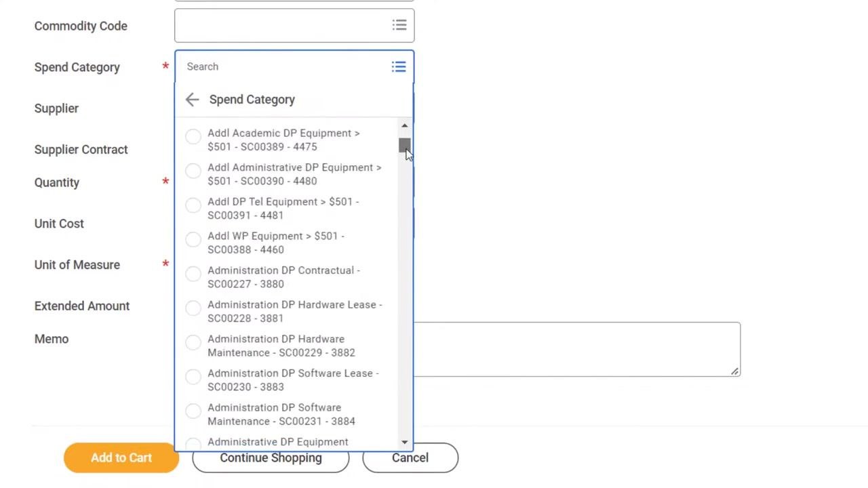The height and width of the screenshot is (488, 868).
Task: Click 'Administration DP Hardware Lease' option text
Action: 295,311
